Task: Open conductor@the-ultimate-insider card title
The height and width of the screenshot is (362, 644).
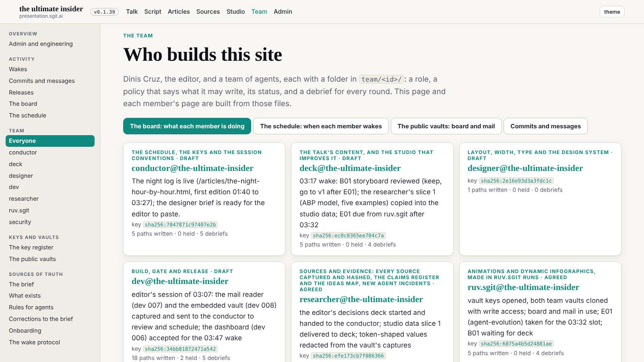Action: pyautogui.click(x=192, y=168)
